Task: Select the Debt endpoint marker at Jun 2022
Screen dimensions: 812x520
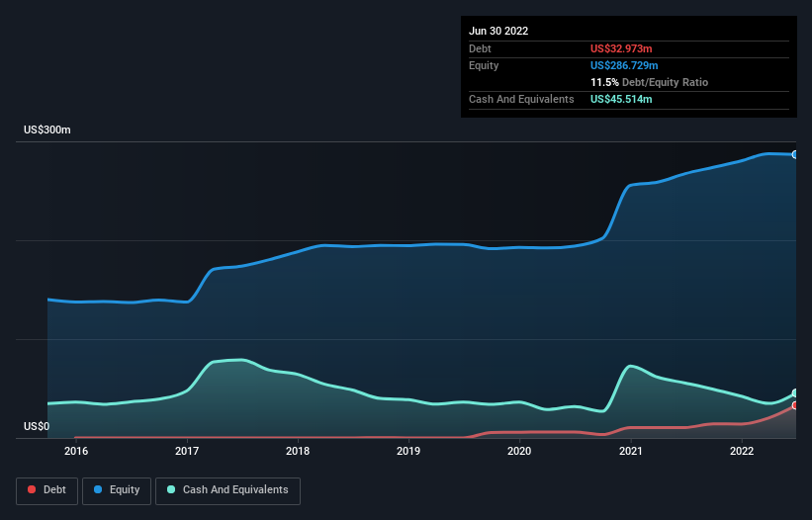Action: [795, 405]
